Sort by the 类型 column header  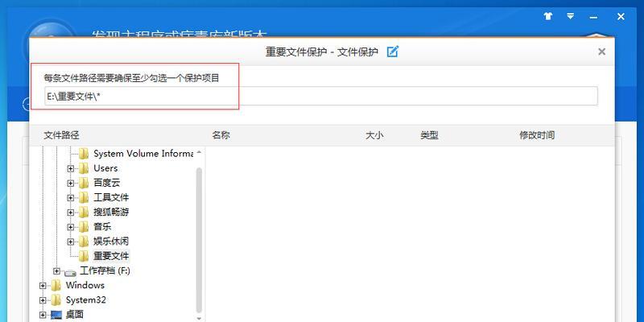[429, 135]
